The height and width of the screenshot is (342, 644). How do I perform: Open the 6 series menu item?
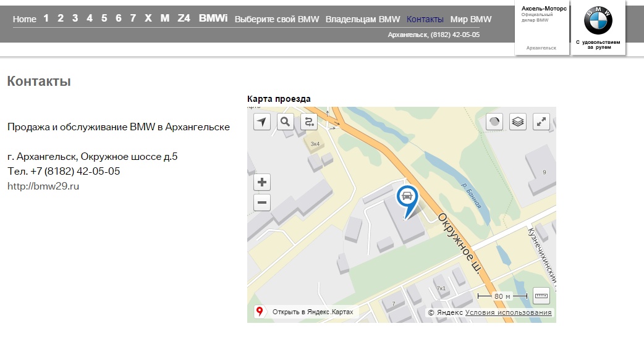(118, 19)
